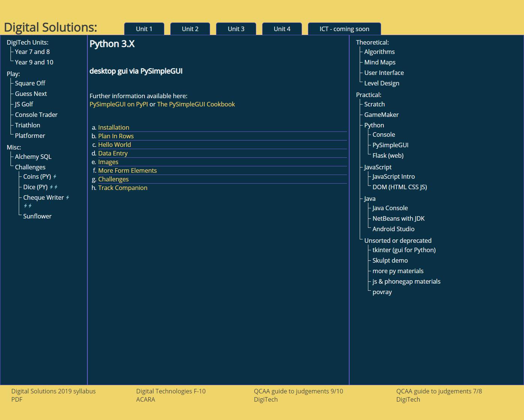The width and height of the screenshot is (524, 420).
Task: Select the Unit 3 tab
Action: click(236, 29)
